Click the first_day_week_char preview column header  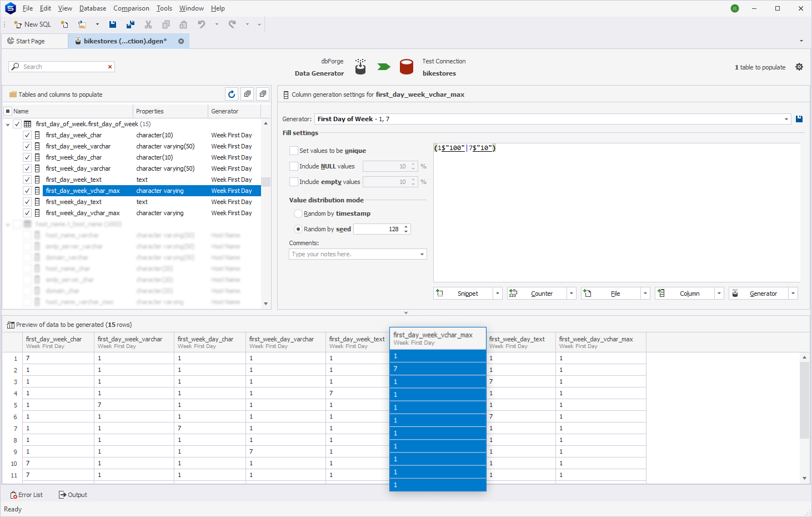click(x=59, y=342)
